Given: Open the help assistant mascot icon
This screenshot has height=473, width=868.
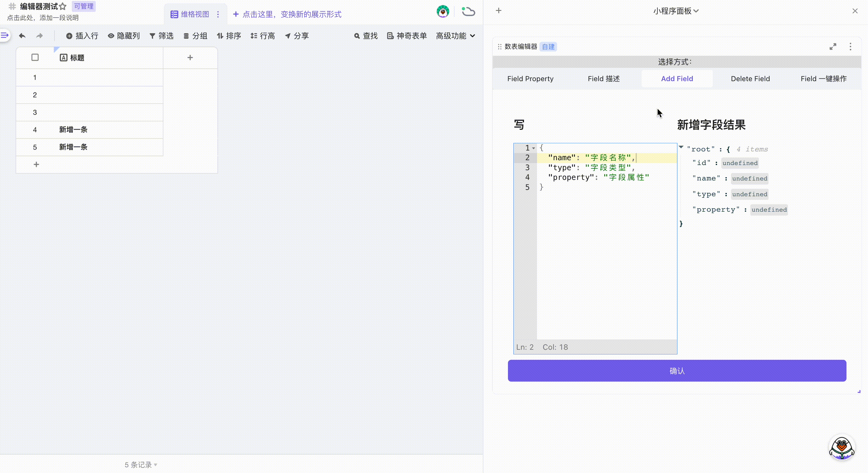Looking at the screenshot, I should [841, 448].
